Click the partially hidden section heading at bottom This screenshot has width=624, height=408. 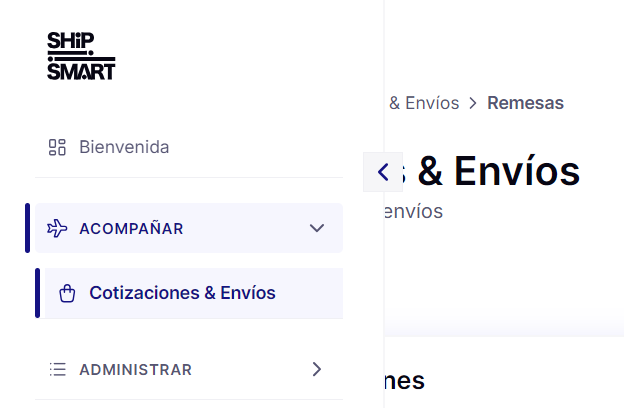click(x=405, y=381)
